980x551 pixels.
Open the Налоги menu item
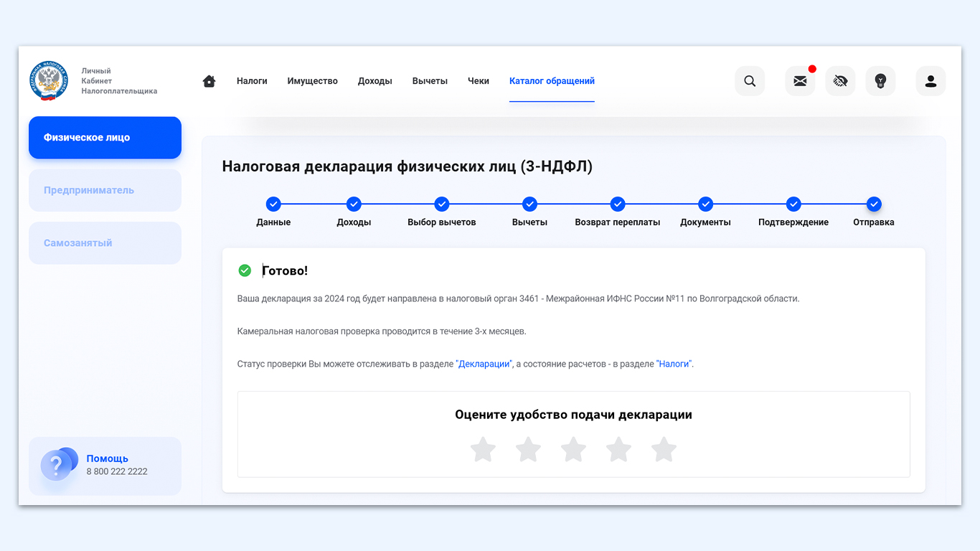(x=252, y=81)
